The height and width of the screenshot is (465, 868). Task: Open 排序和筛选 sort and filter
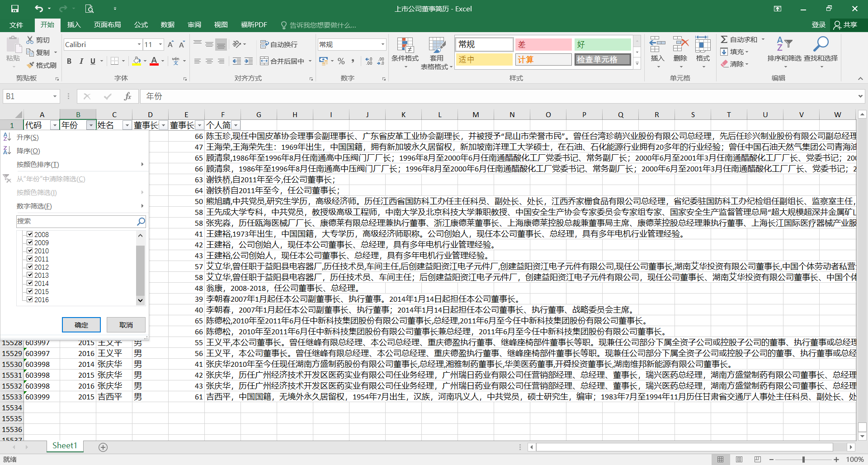coord(784,52)
